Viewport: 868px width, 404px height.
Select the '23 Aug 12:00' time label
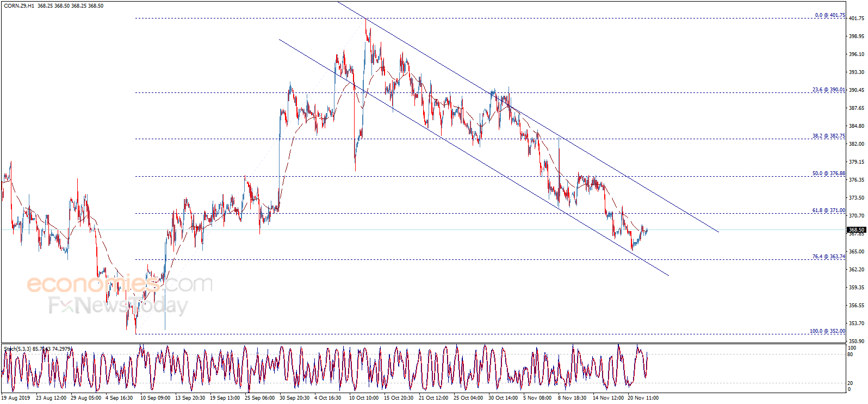click(x=51, y=398)
